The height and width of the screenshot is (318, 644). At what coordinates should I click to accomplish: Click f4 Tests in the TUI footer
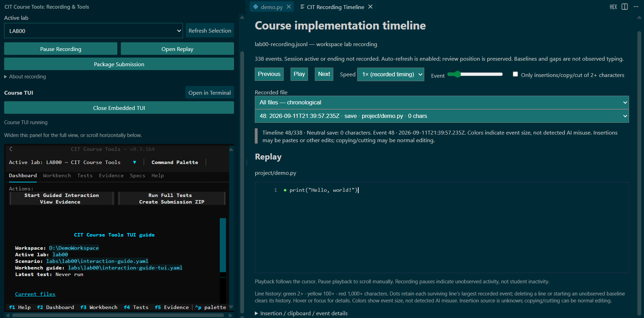point(136,307)
